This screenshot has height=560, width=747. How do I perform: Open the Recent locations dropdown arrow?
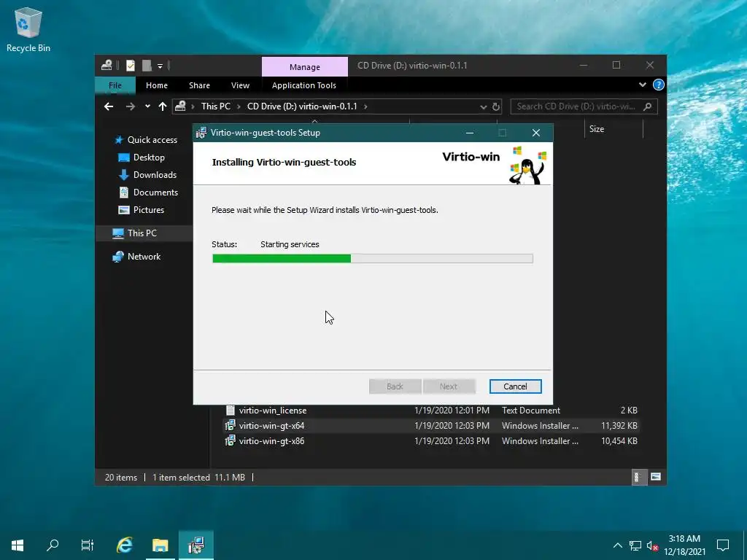pos(147,106)
